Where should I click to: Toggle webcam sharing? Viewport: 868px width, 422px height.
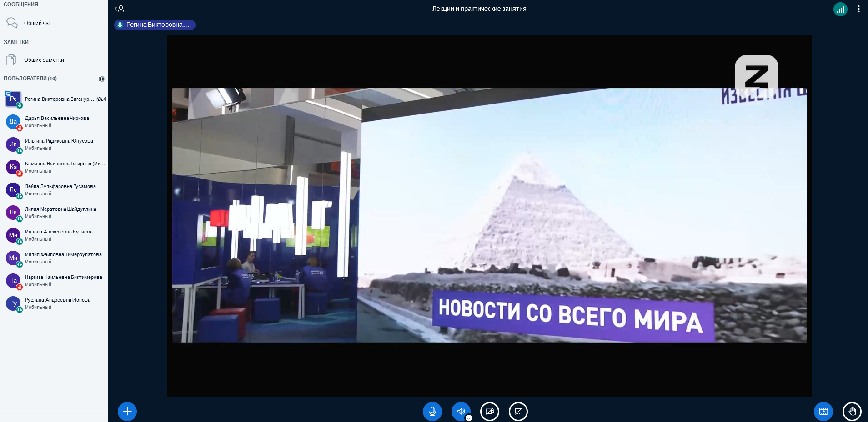click(490, 412)
